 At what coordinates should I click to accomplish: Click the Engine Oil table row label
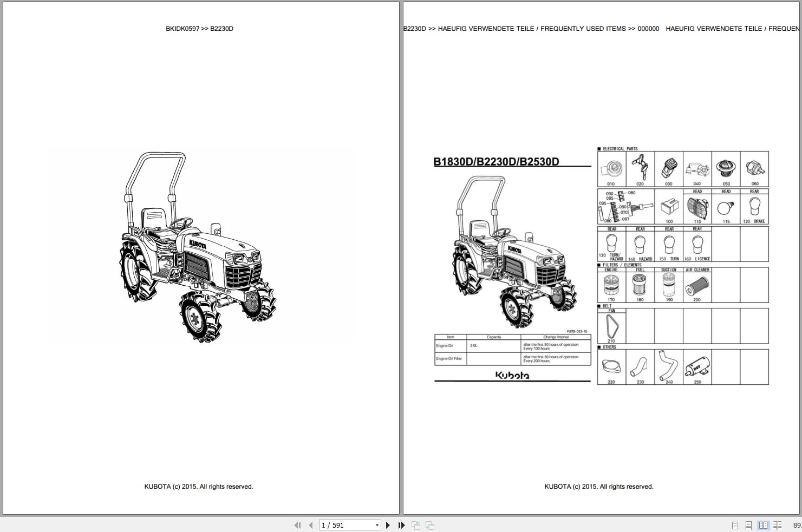pyautogui.click(x=444, y=346)
